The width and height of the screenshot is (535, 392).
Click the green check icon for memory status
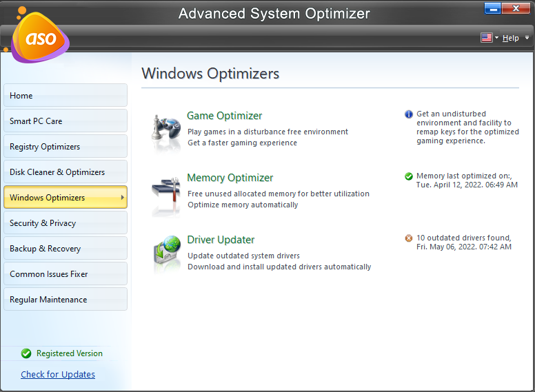coord(409,176)
